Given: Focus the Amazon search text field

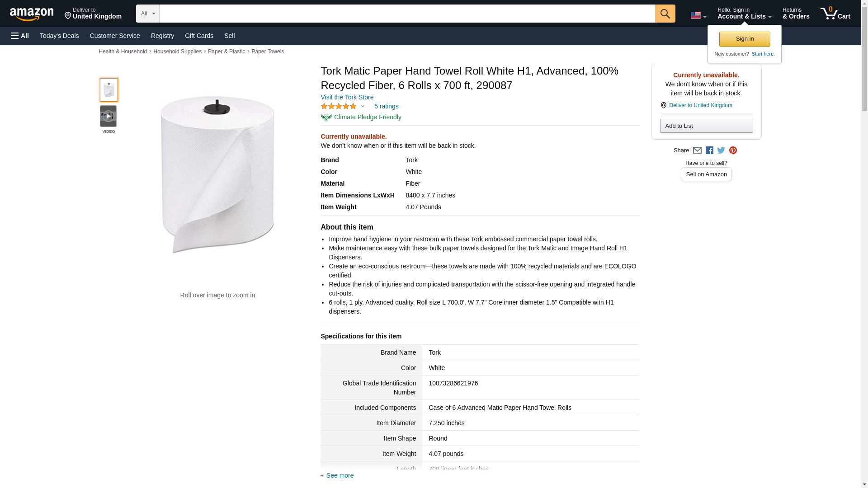Looking at the screenshot, I should 407,14.
